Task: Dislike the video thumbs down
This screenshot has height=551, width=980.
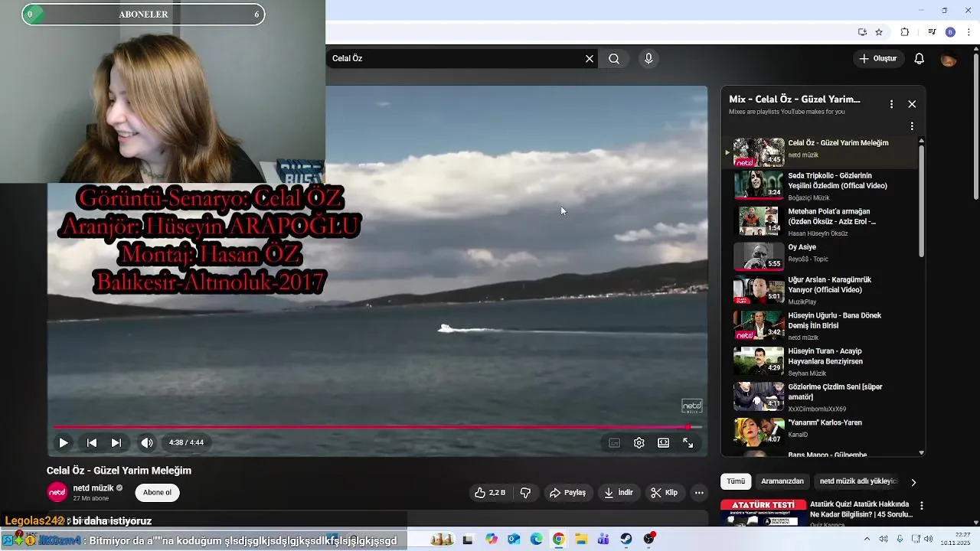Action: (525, 493)
